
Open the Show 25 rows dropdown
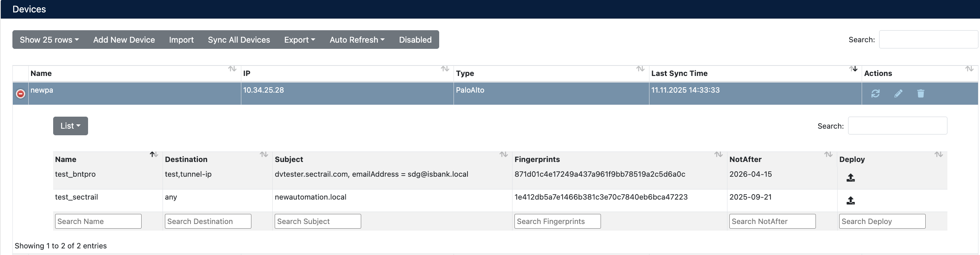pos(49,40)
